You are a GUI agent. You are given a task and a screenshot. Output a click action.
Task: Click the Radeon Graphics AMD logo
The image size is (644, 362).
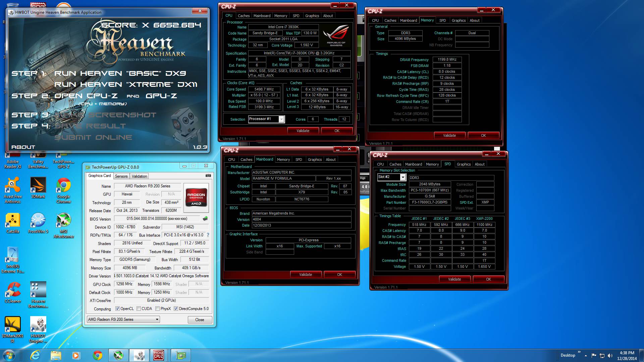tap(196, 198)
